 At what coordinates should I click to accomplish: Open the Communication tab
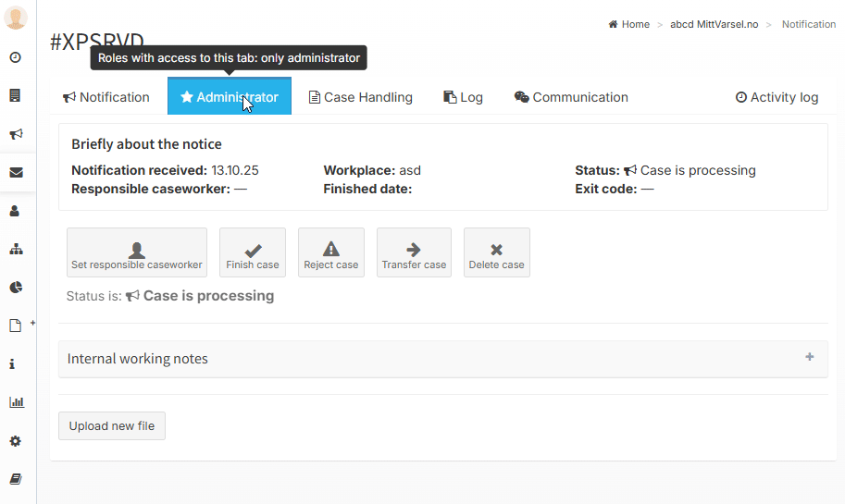click(x=571, y=97)
